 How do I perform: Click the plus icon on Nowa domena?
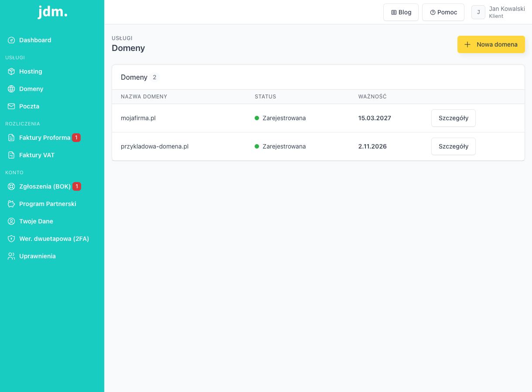(467, 44)
